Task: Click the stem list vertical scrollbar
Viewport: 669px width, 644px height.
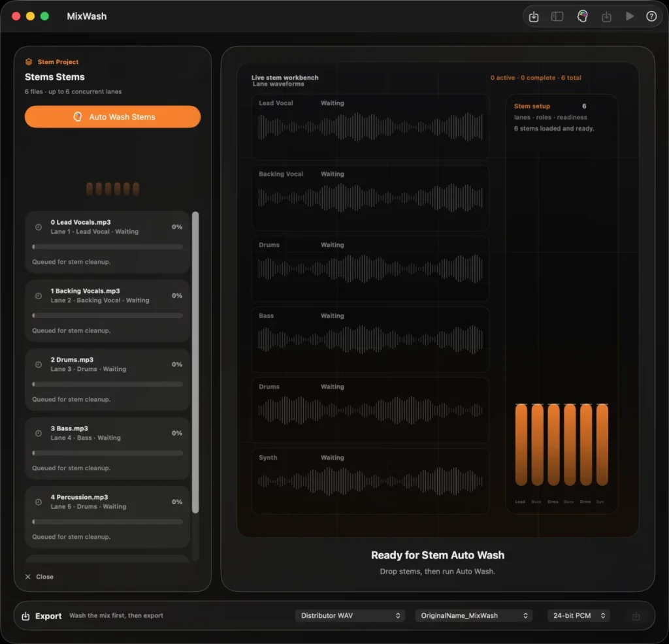Action: (x=195, y=362)
